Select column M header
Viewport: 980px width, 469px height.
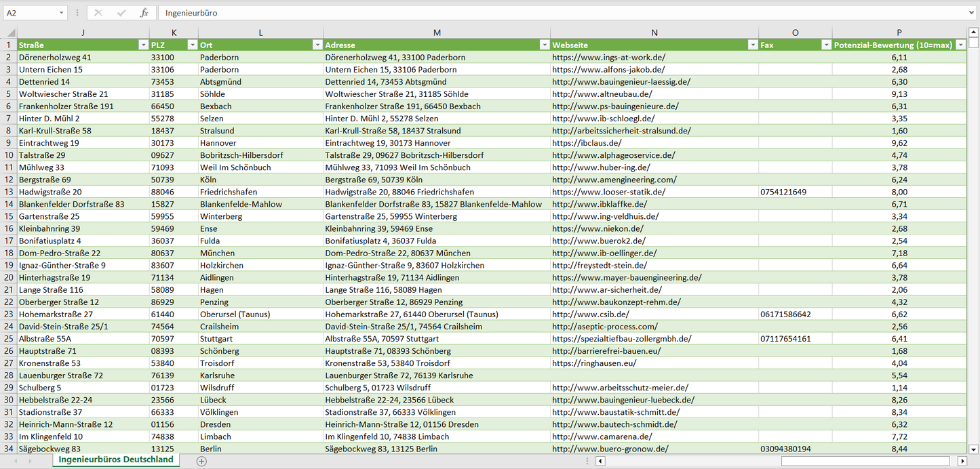click(x=437, y=33)
